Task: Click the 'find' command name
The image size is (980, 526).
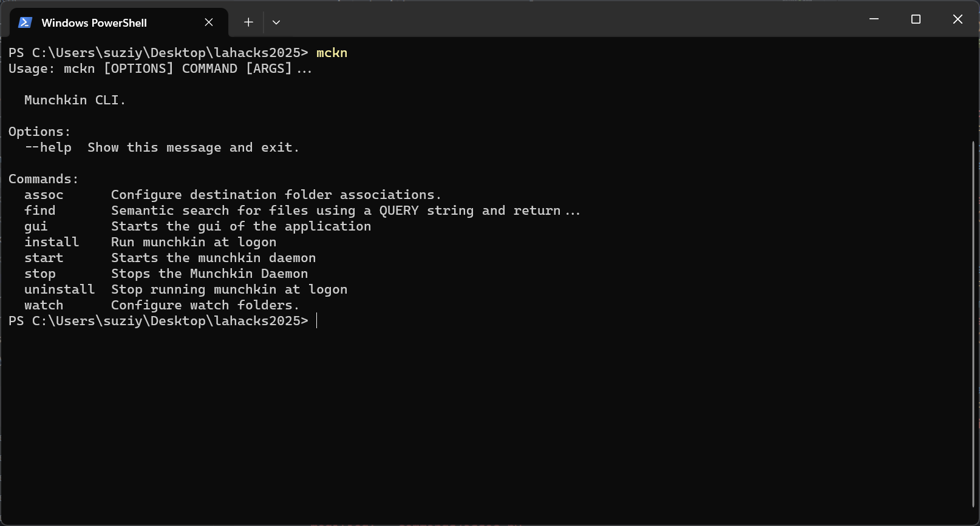Action: coord(40,211)
